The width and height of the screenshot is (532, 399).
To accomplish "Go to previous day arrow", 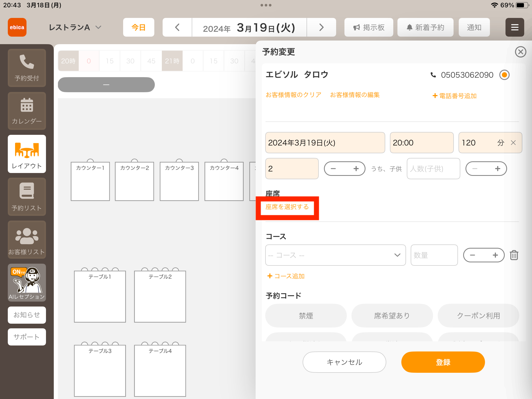I will tap(177, 27).
